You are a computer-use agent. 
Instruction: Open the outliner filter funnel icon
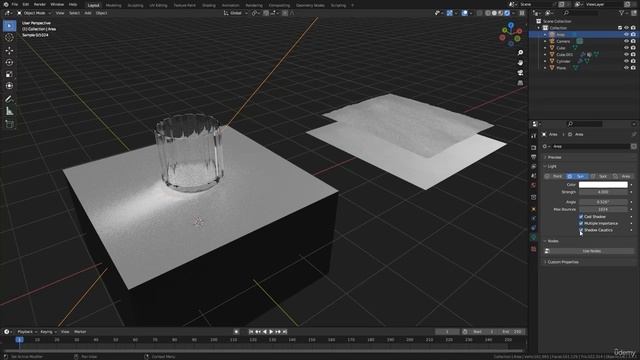pos(622,13)
